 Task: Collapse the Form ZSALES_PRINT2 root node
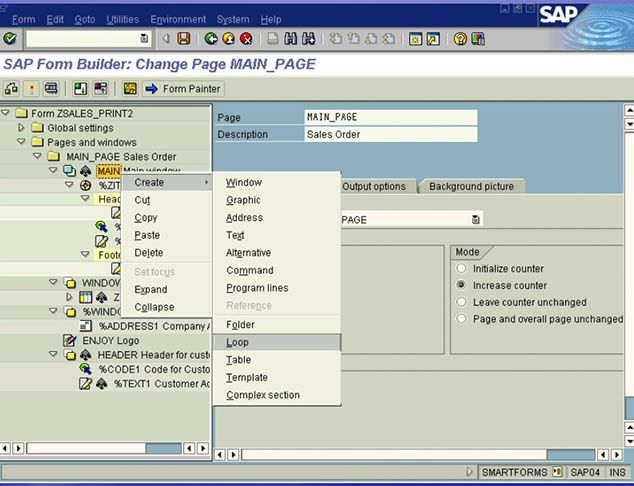point(6,113)
